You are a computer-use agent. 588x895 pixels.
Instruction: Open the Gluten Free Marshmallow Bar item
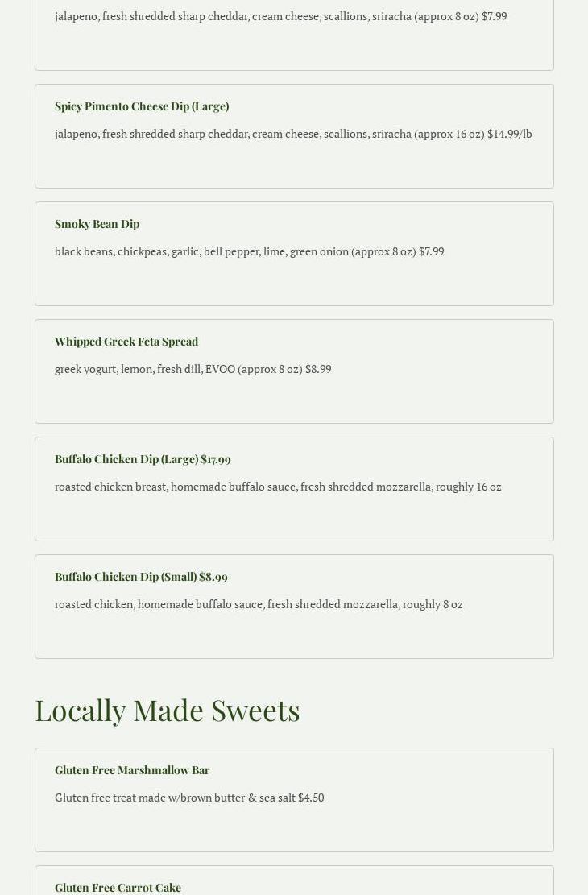[x=132, y=770]
